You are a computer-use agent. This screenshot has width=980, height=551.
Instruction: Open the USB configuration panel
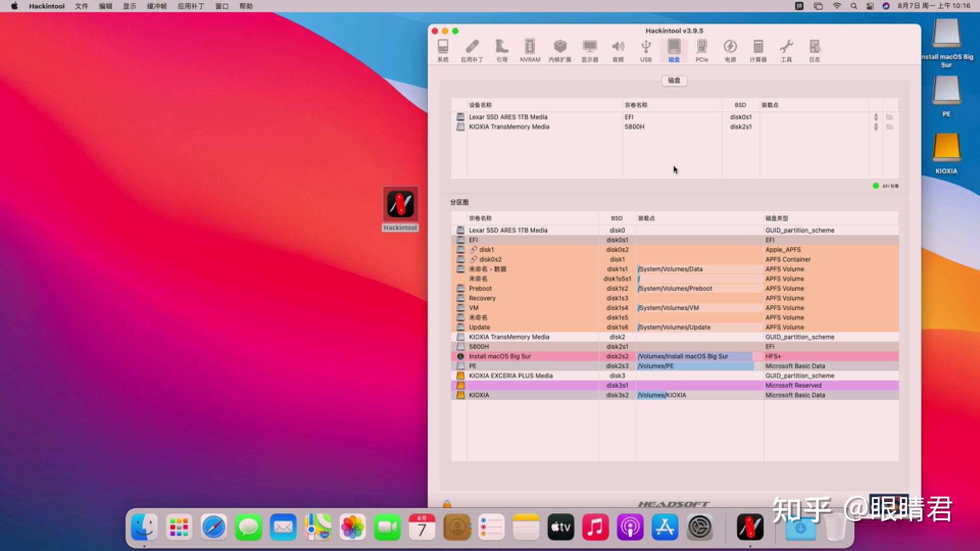[x=646, y=49]
